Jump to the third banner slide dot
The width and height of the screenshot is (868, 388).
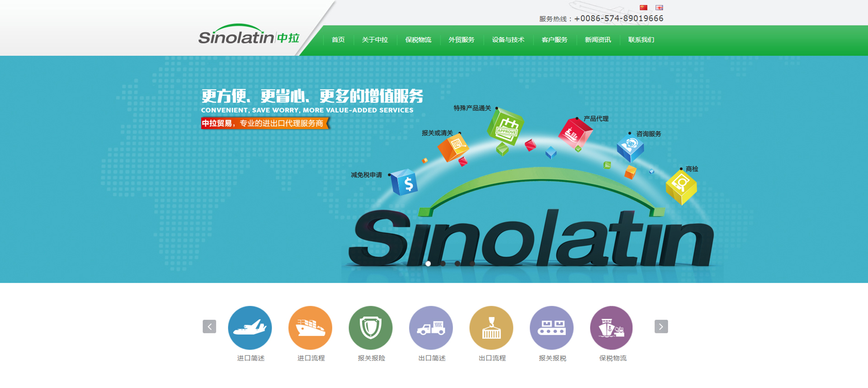458,264
